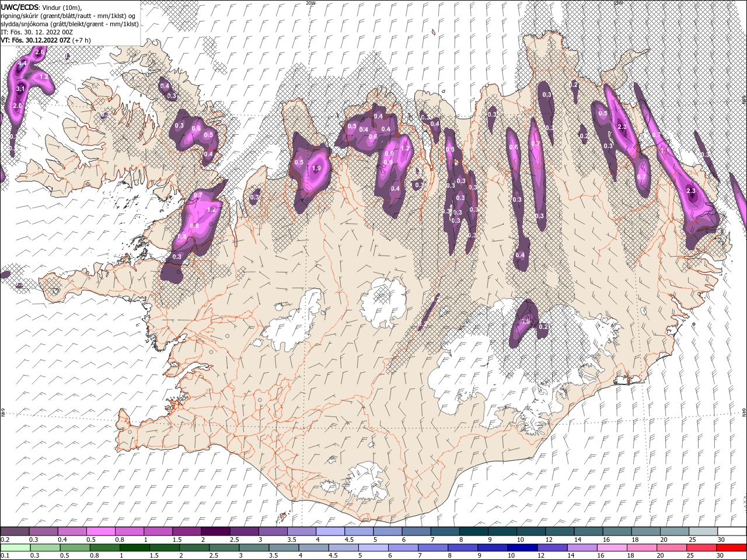Pick the violet 12 swatch in lower legend row
The image size is (747, 560).
pos(552,548)
